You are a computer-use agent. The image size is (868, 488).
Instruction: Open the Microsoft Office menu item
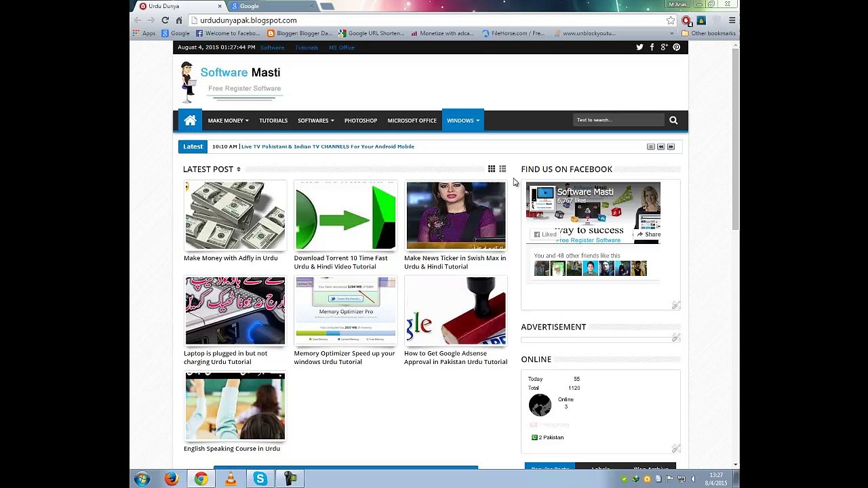point(412,121)
